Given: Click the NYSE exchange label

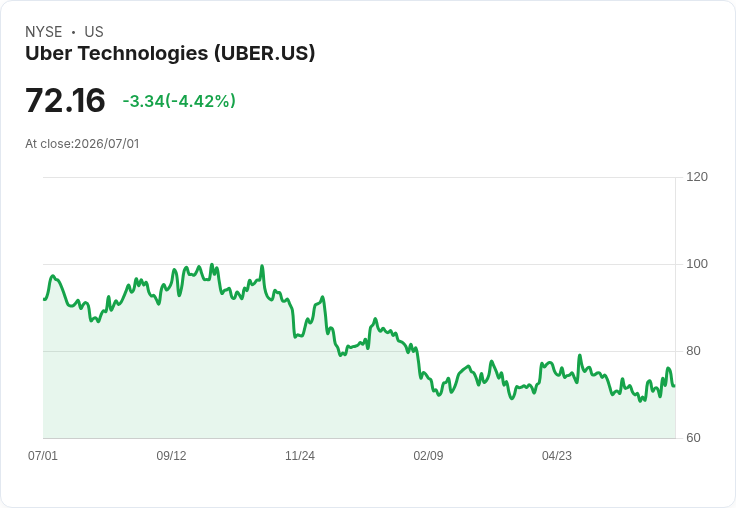Looking at the screenshot, I should point(44,32).
